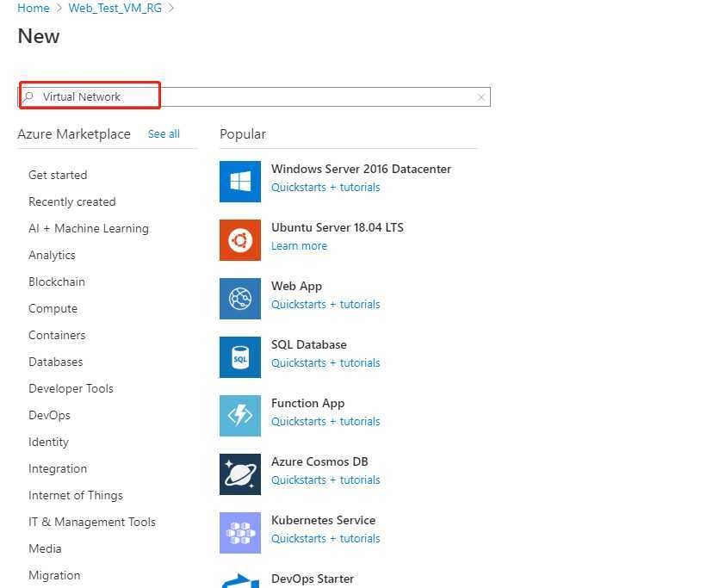Open Quickstarts + tutorials under Web App

pyautogui.click(x=325, y=304)
